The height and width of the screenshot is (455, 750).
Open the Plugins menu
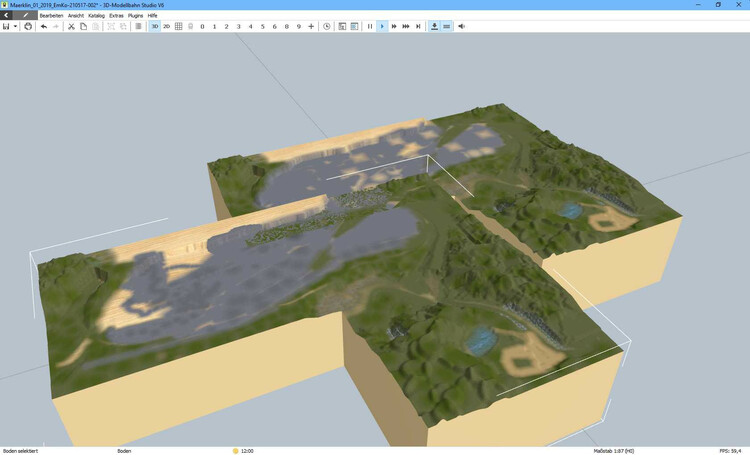(x=135, y=16)
